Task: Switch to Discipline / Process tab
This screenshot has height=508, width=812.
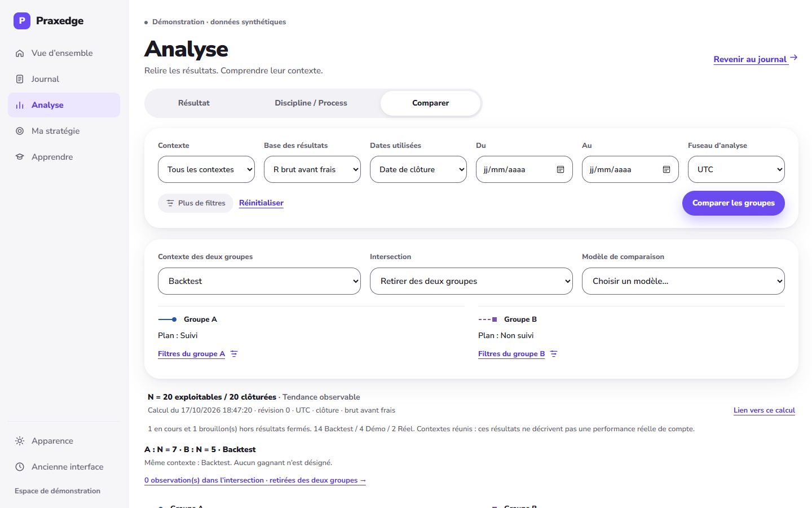Action: [311, 103]
